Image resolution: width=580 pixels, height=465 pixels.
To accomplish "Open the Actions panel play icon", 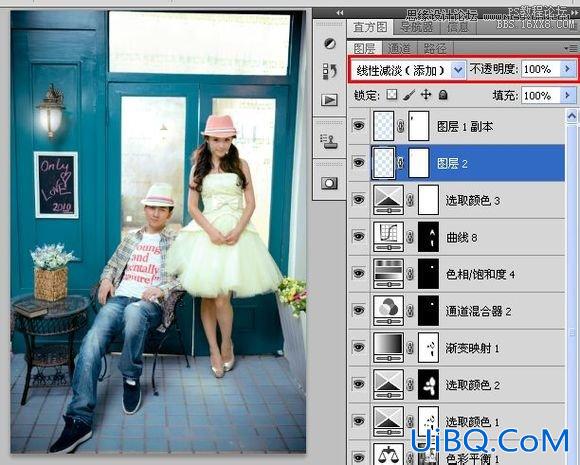I will click(329, 100).
